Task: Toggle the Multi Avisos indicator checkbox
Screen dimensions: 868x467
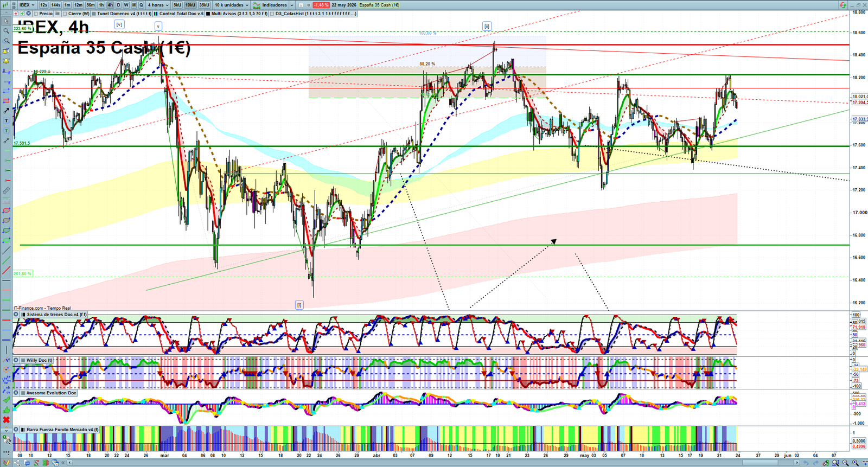Action: pyautogui.click(x=208, y=14)
